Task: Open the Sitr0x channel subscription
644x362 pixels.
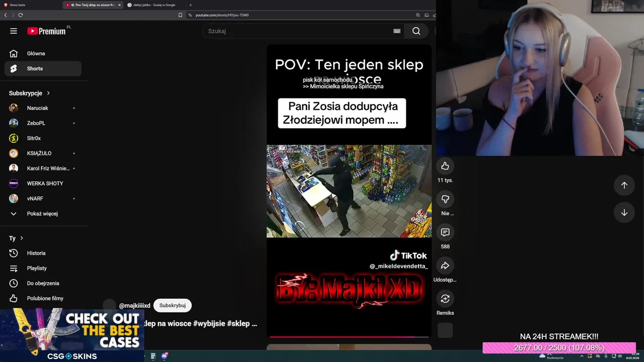Action: pos(43,138)
